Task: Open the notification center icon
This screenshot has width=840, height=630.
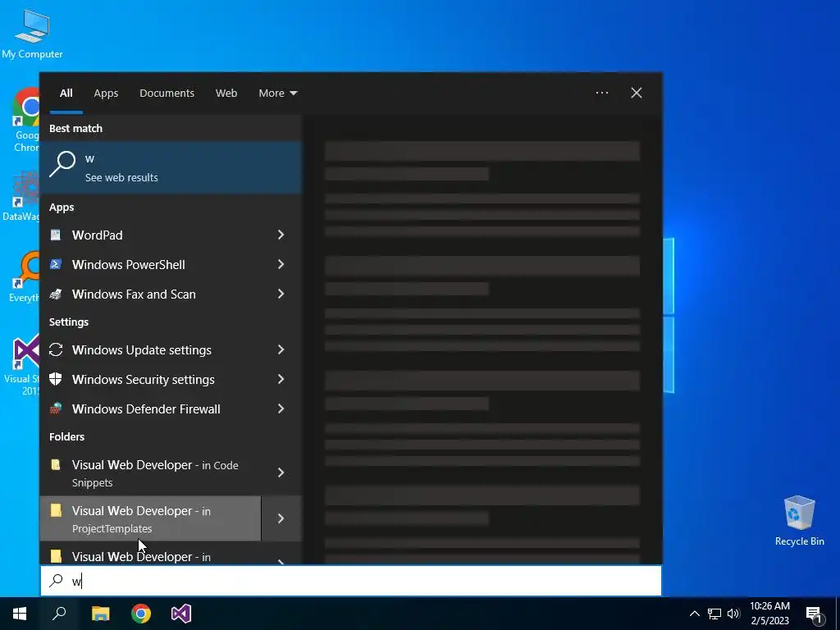Action: click(815, 614)
